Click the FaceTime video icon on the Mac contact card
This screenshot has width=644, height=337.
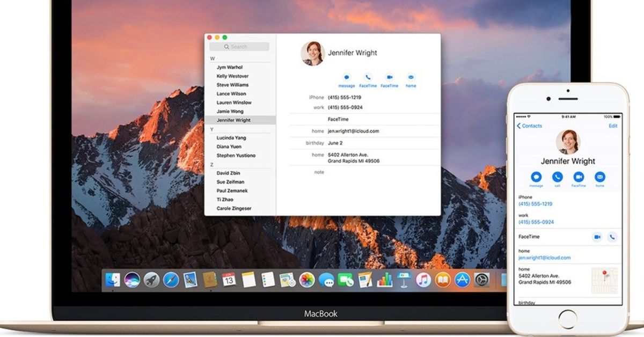[x=389, y=77]
